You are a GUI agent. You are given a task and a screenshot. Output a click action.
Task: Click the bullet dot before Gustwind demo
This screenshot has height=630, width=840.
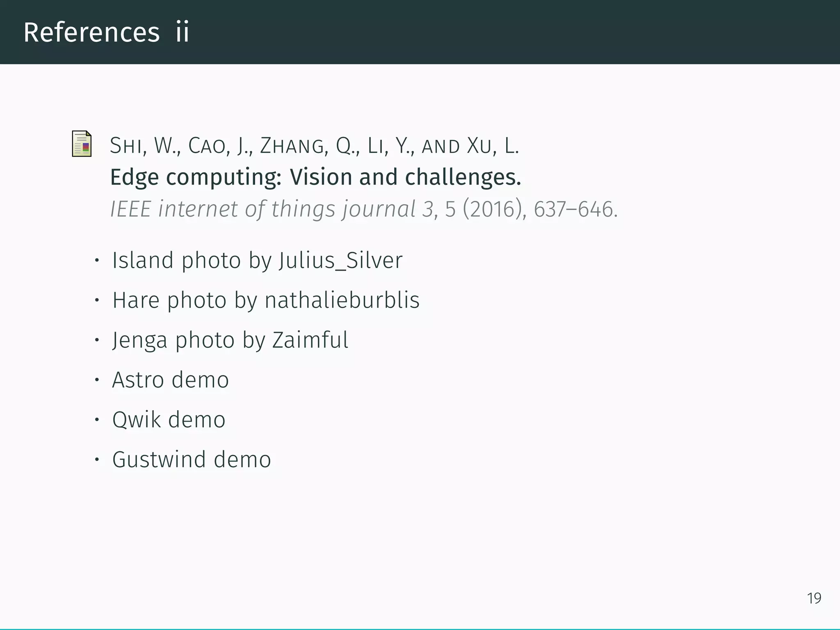click(97, 459)
